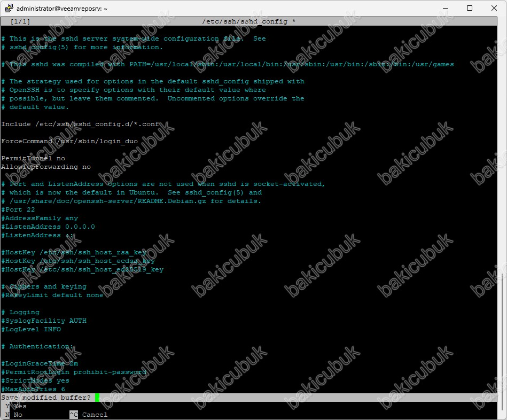Choose N No to discard changes

tap(14, 415)
